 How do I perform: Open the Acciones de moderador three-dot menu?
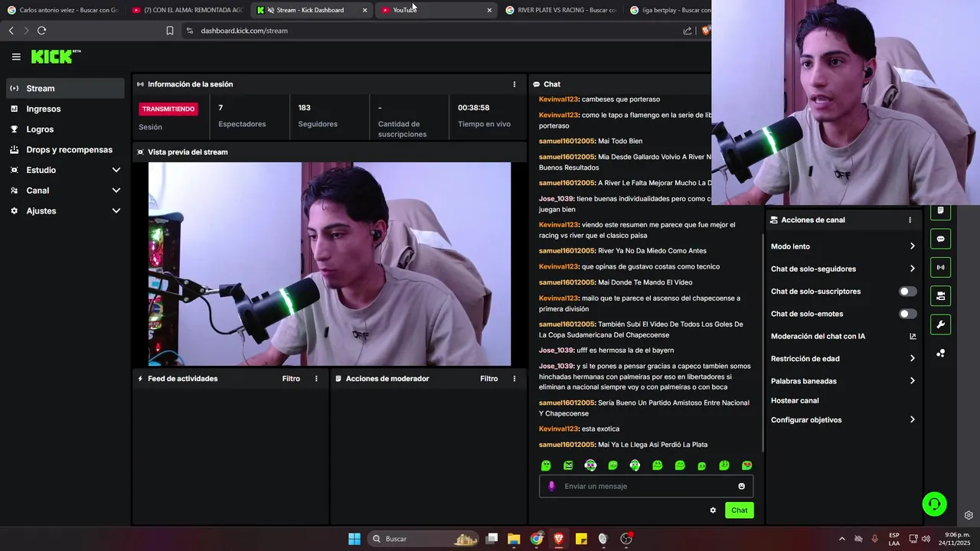point(514,379)
